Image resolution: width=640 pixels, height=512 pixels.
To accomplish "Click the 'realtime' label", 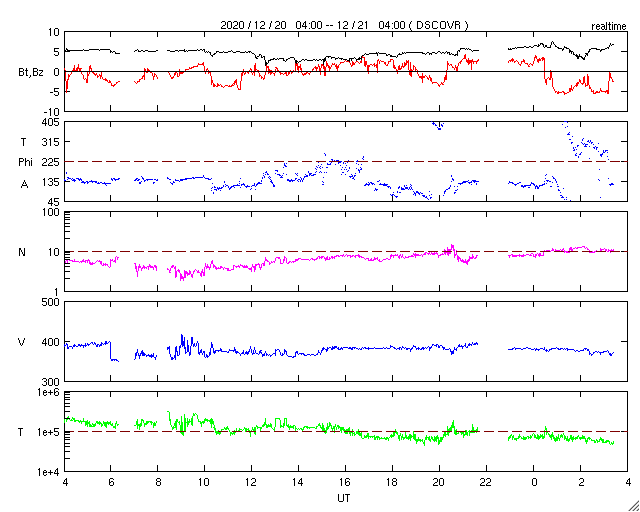I will coord(609,27).
